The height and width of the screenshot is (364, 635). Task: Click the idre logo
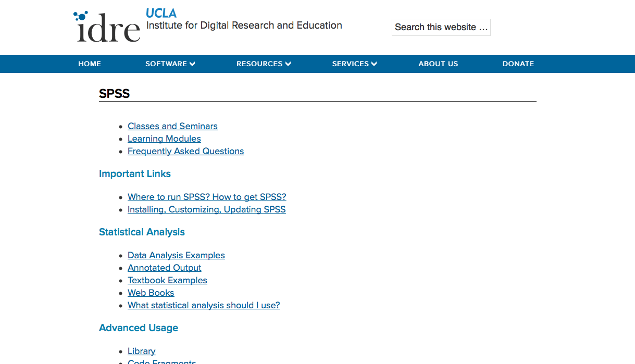107,27
